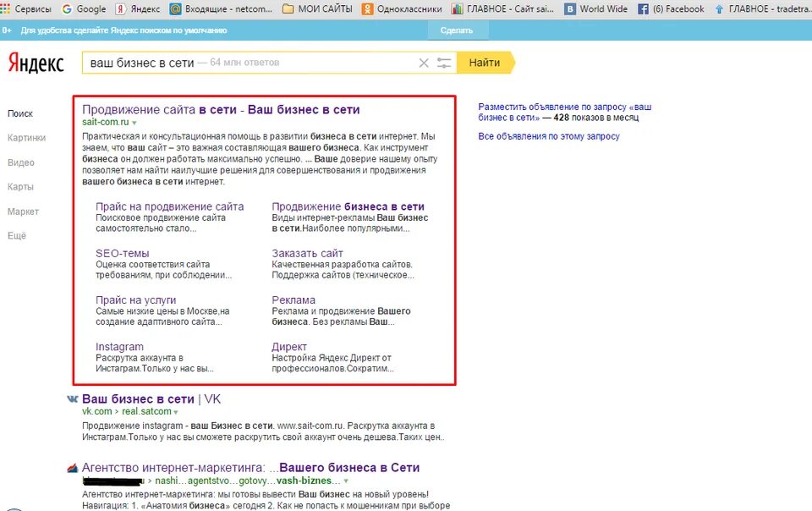Open the Ваш бизнес в сети | VK result
This screenshot has height=511, width=812.
[151, 399]
